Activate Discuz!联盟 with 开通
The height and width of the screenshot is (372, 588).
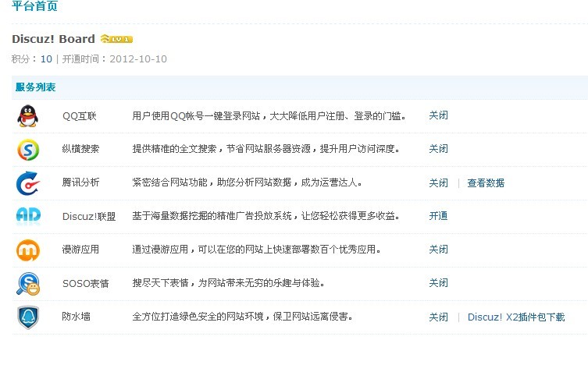[438, 216]
